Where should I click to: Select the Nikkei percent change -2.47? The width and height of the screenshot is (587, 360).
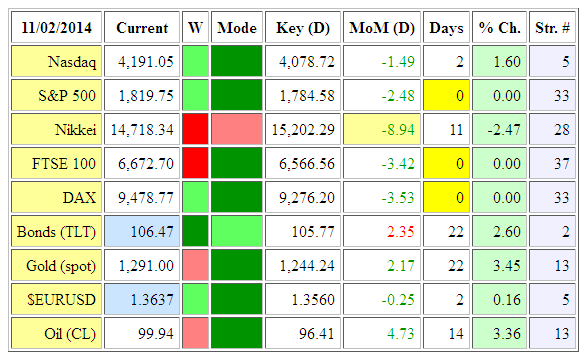(499, 129)
